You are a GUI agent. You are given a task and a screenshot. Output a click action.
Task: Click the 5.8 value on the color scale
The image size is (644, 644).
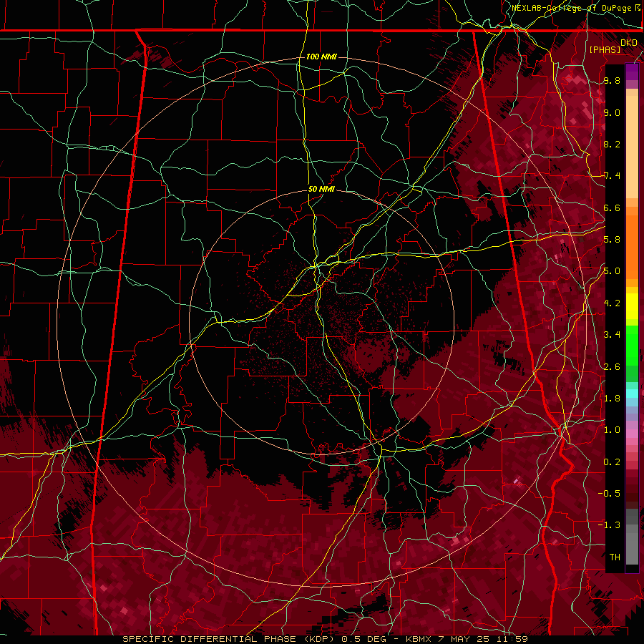612,239
